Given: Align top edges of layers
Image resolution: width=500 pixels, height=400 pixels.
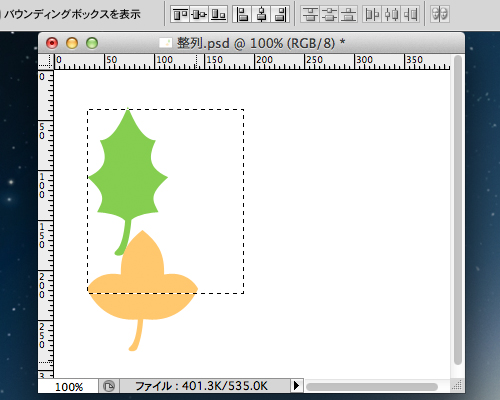Looking at the screenshot, I should pos(180,14).
